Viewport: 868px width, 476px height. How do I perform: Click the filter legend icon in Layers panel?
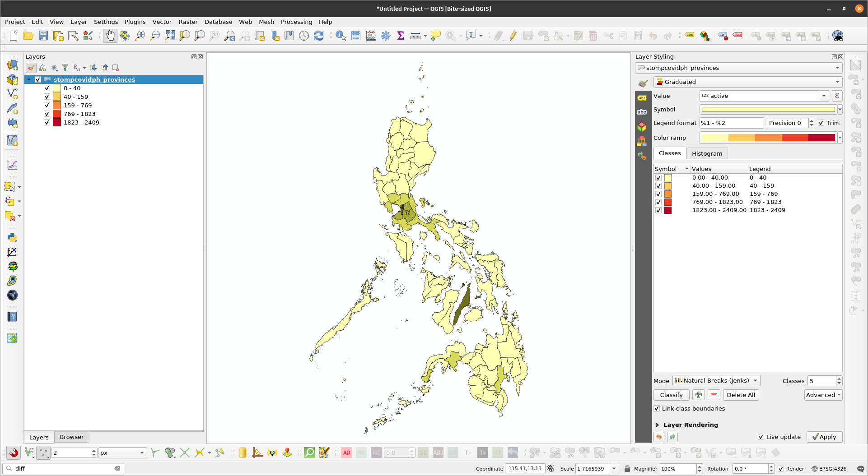pyautogui.click(x=65, y=68)
